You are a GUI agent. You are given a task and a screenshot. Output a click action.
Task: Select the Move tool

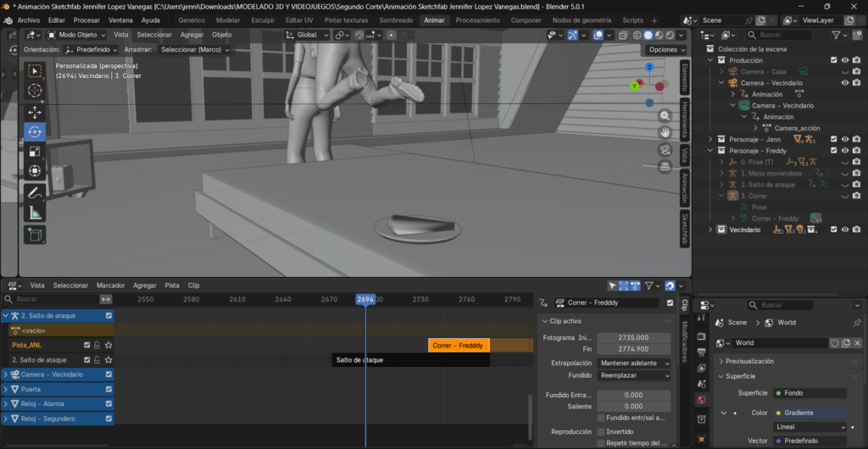(35, 112)
